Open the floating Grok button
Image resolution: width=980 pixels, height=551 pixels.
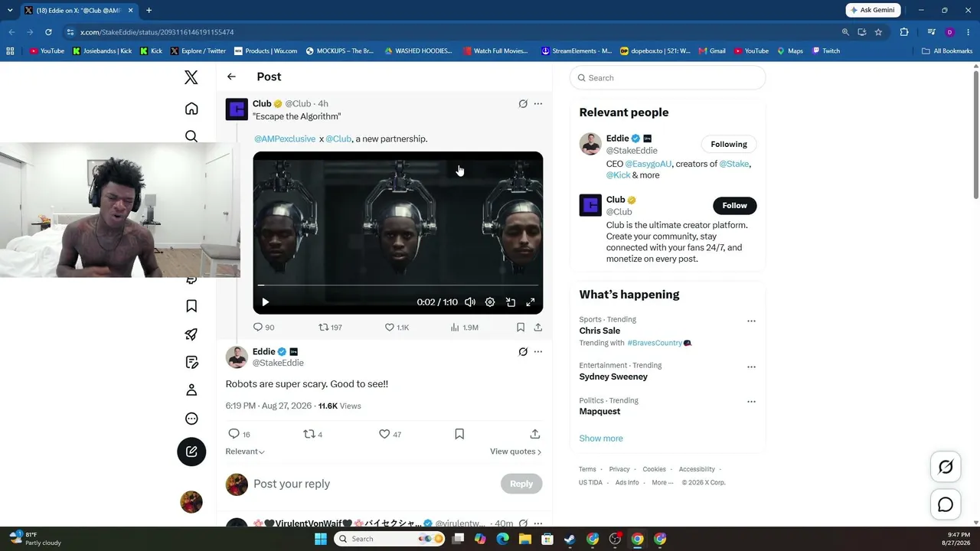coord(946,467)
